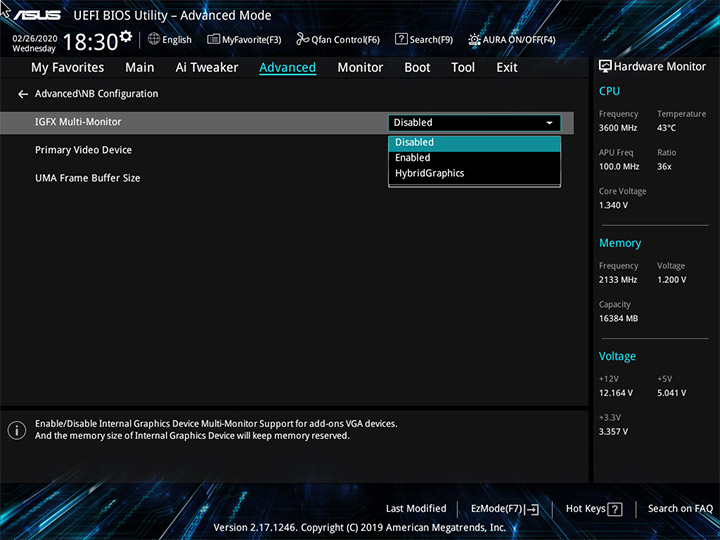The image size is (720, 540).
Task: Click the Wednesday weekday label
Action: [x=34, y=48]
